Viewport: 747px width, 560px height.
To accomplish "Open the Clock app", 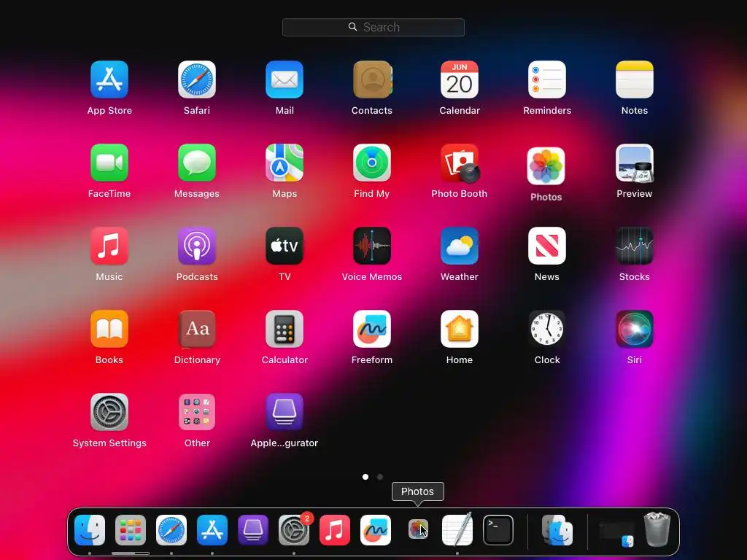I will (547, 329).
